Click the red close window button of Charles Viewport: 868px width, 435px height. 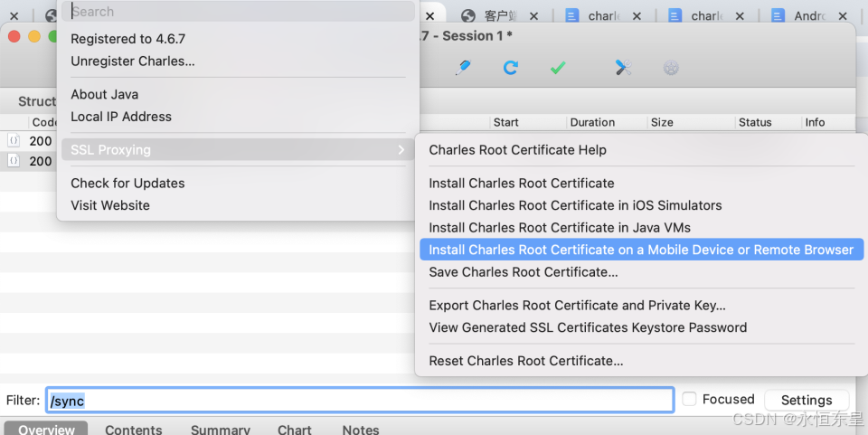pos(14,36)
